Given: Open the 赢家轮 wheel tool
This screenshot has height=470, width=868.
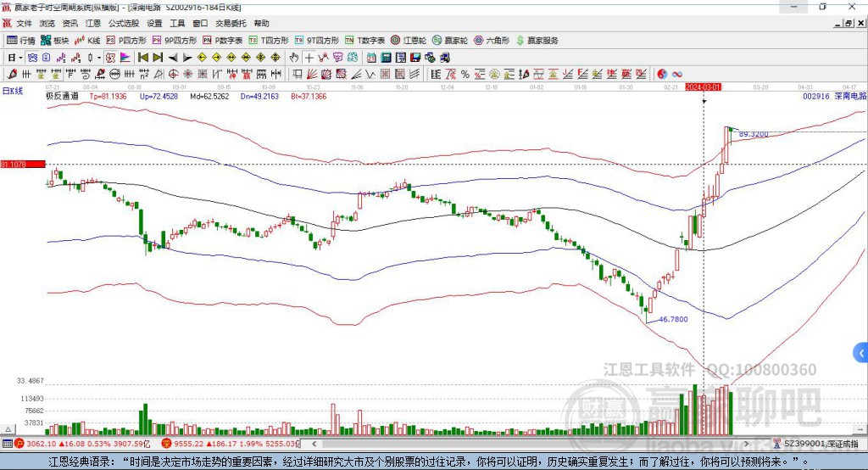Looking at the screenshot, I should 450,41.
